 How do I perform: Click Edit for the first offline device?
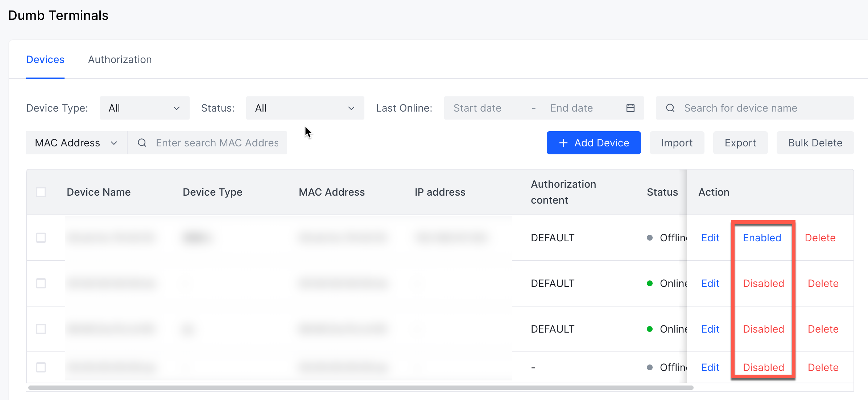pyautogui.click(x=710, y=238)
